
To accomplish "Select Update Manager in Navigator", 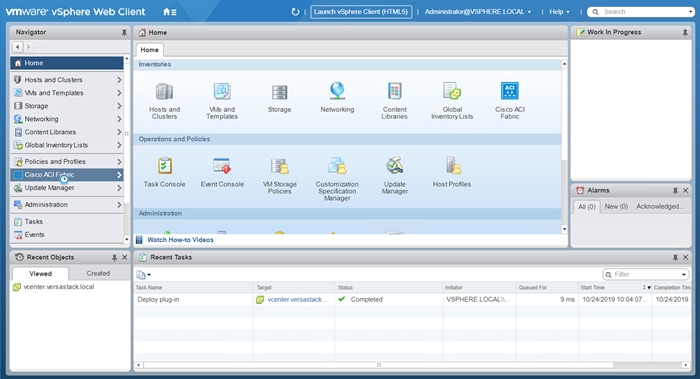I will tap(67, 188).
